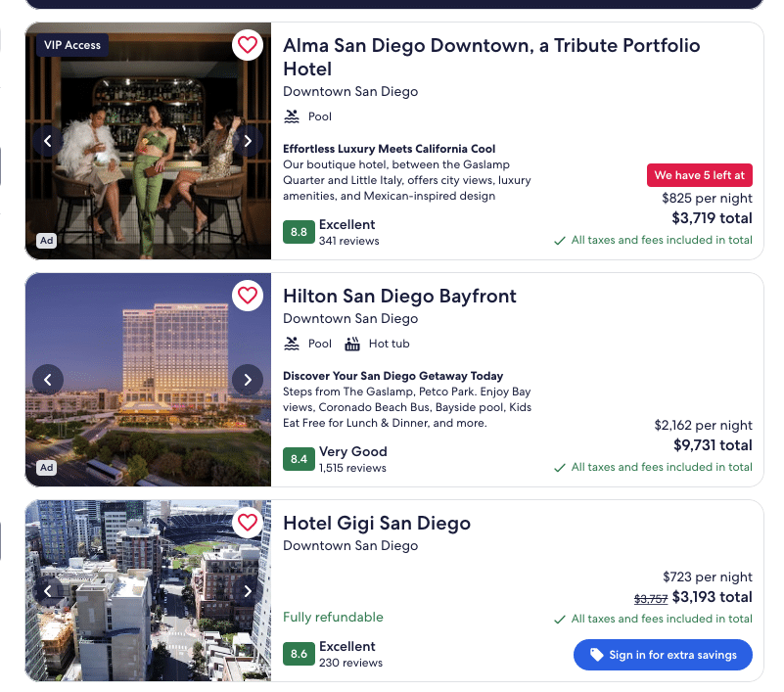Screen dimensions: 784x692
Task: Click Sign in for extra savings button
Action: [x=663, y=655]
